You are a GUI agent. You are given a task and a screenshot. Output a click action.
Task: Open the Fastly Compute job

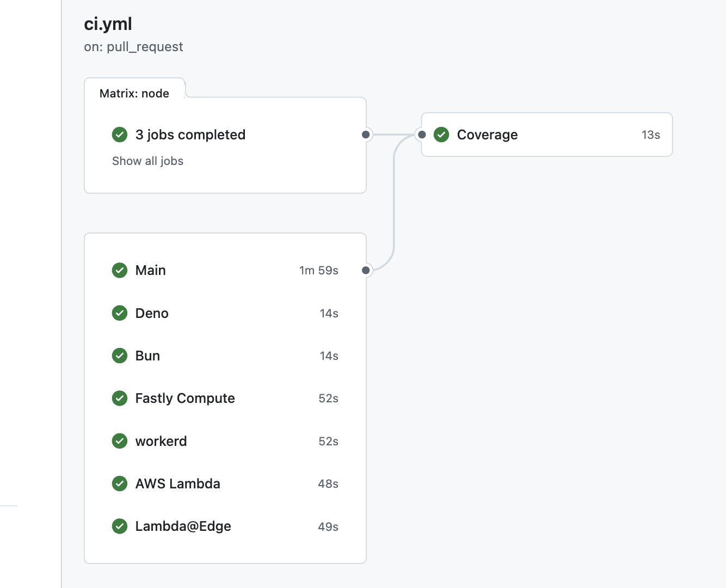(185, 398)
